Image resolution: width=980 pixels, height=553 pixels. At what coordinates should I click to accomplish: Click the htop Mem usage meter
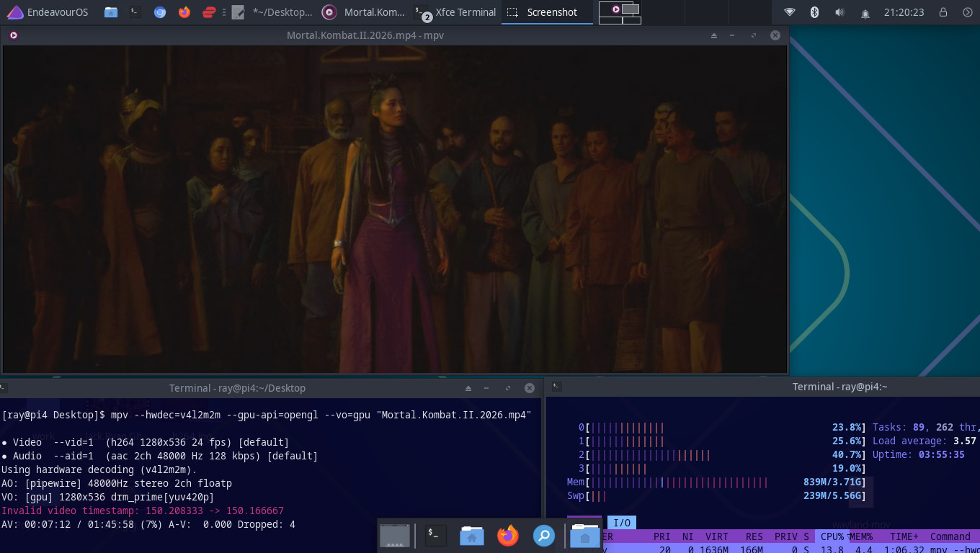pyautogui.click(x=716, y=482)
